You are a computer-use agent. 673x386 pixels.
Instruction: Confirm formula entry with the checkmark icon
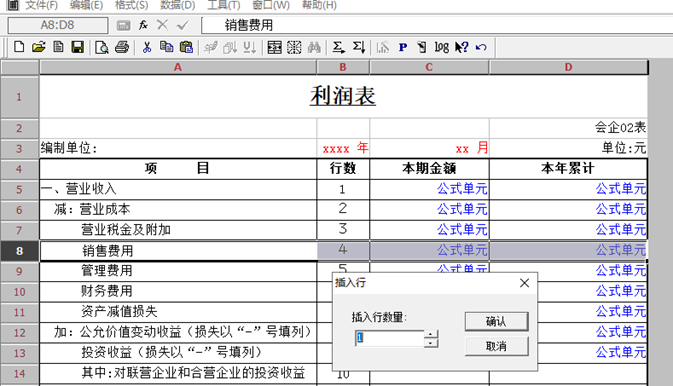click(182, 25)
